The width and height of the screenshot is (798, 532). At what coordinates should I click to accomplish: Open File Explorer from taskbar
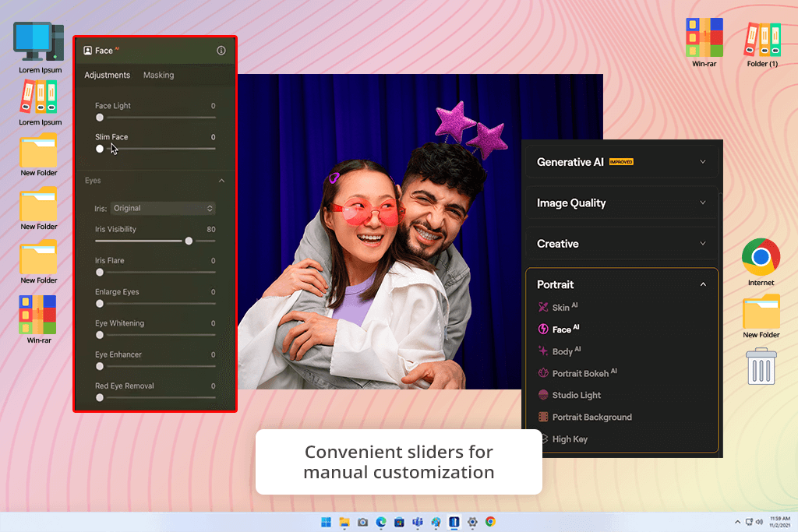pos(344,522)
